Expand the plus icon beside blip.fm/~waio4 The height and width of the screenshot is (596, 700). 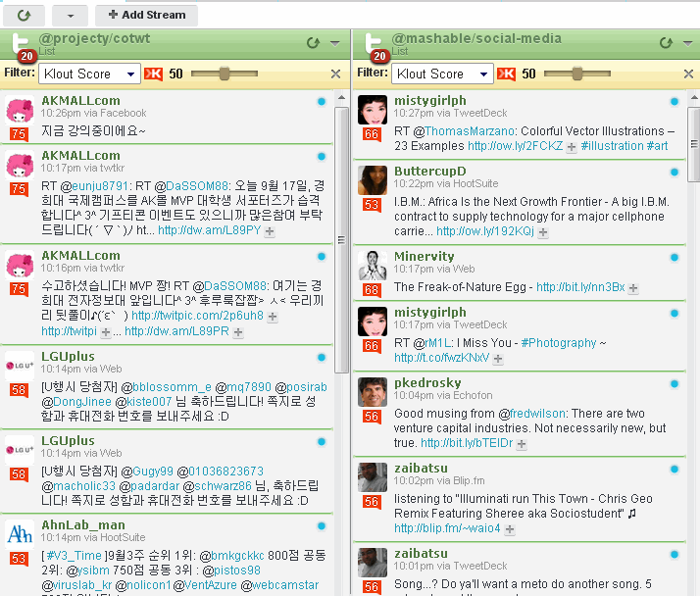point(510,529)
